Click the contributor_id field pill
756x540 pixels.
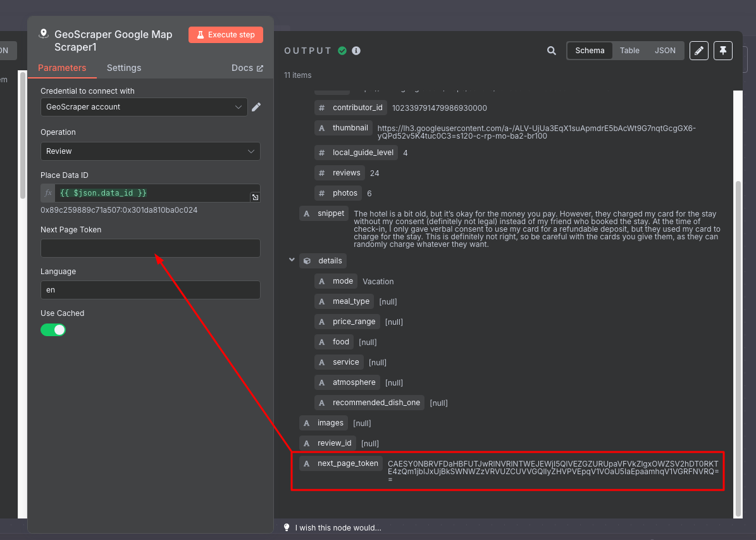pyautogui.click(x=351, y=108)
